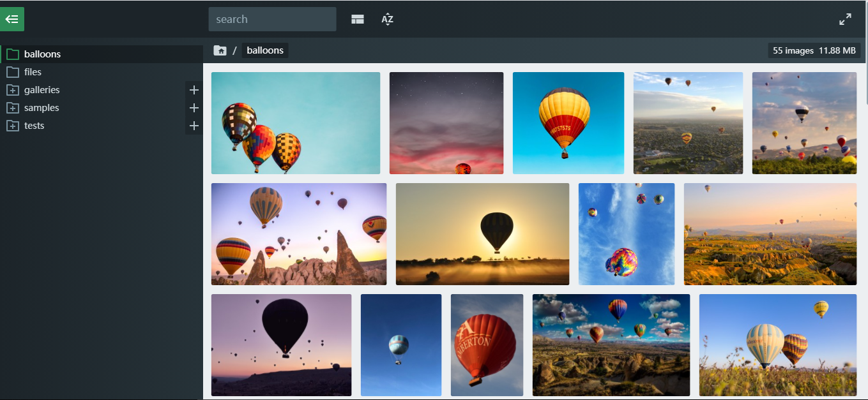Viewport: 868px width, 400px height.
Task: Open the striped balloons over grass field photo
Action: (x=778, y=345)
